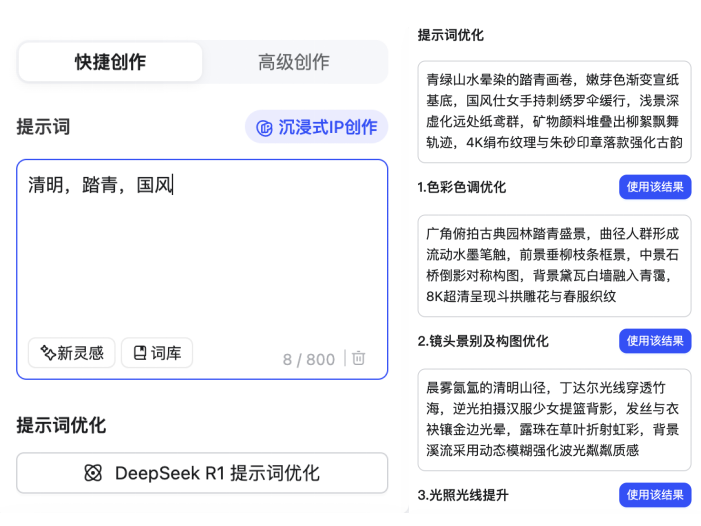This screenshot has height=526, width=701.
Task: Click the 1.色彩色调优化 label
Action: [461, 187]
